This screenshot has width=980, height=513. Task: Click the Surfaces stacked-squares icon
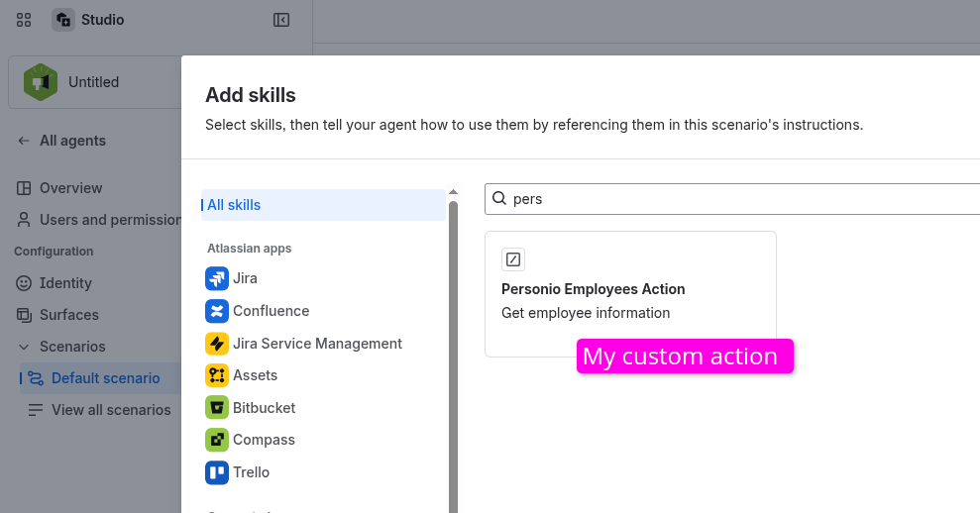tap(24, 315)
